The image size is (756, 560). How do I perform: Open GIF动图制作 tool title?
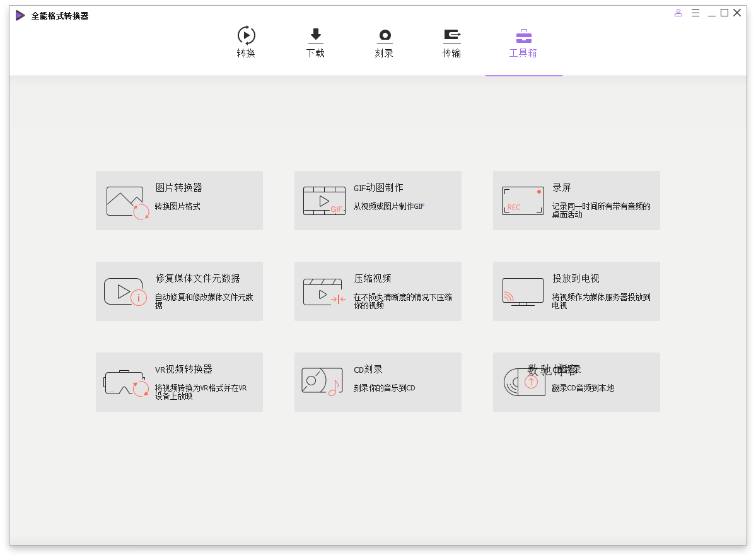tap(378, 188)
